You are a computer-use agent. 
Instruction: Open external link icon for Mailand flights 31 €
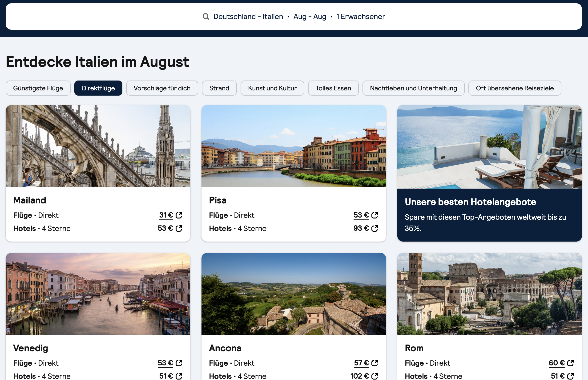click(x=179, y=215)
